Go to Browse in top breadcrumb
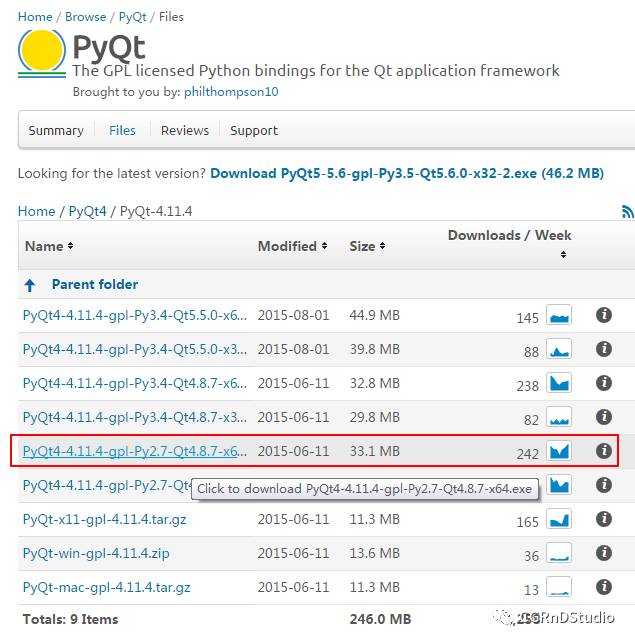 click(x=86, y=17)
